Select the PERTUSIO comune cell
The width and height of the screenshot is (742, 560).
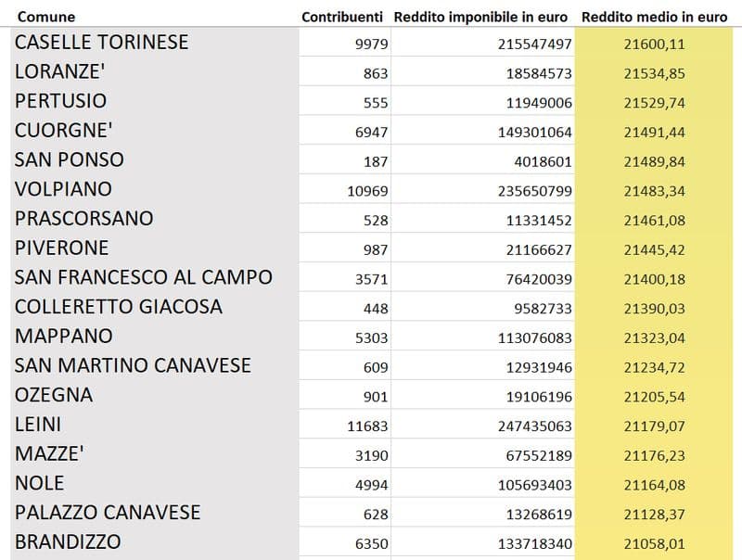(61, 100)
